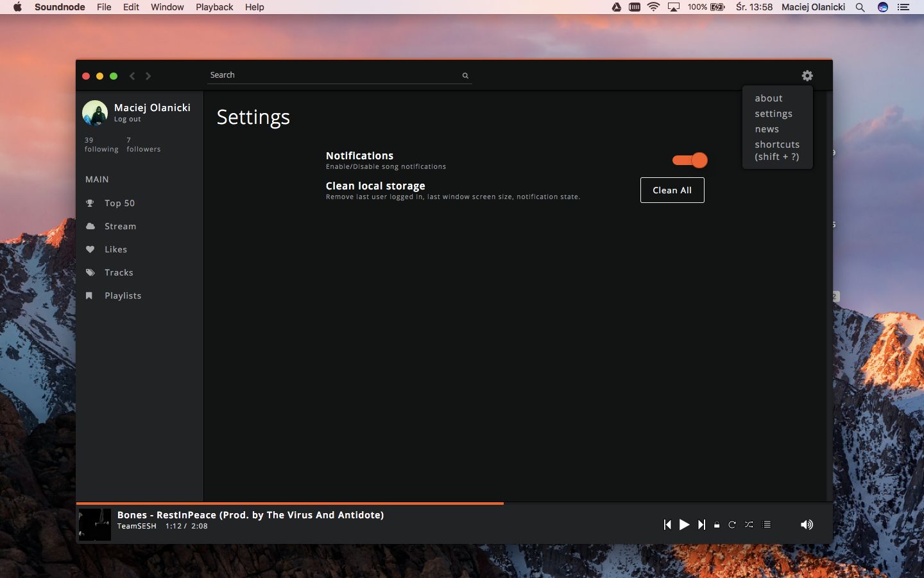Go to Playlists in the sidebar

pos(123,295)
